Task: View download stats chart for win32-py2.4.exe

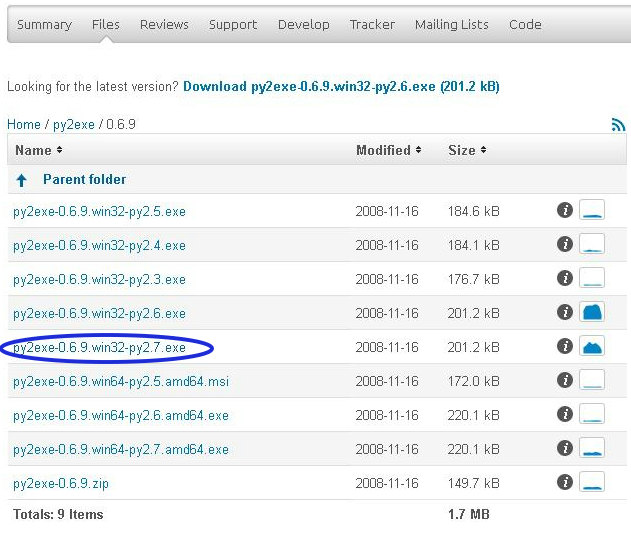Action: click(x=592, y=244)
